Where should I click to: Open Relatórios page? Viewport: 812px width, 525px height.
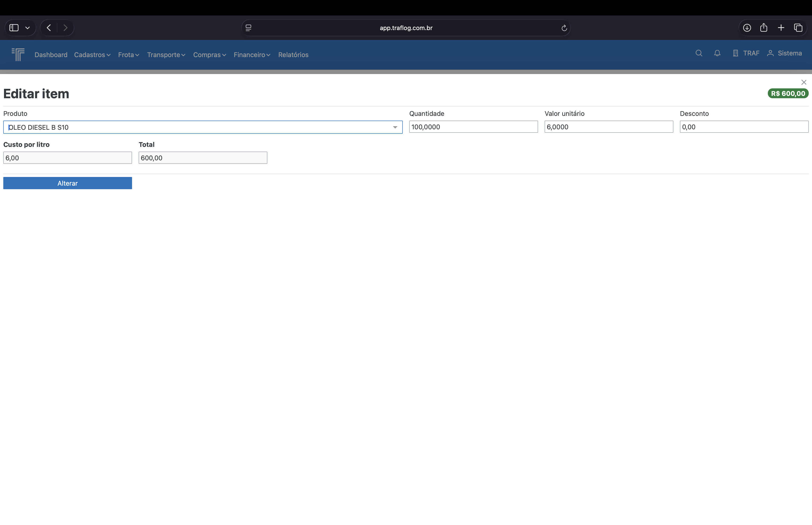pos(293,55)
